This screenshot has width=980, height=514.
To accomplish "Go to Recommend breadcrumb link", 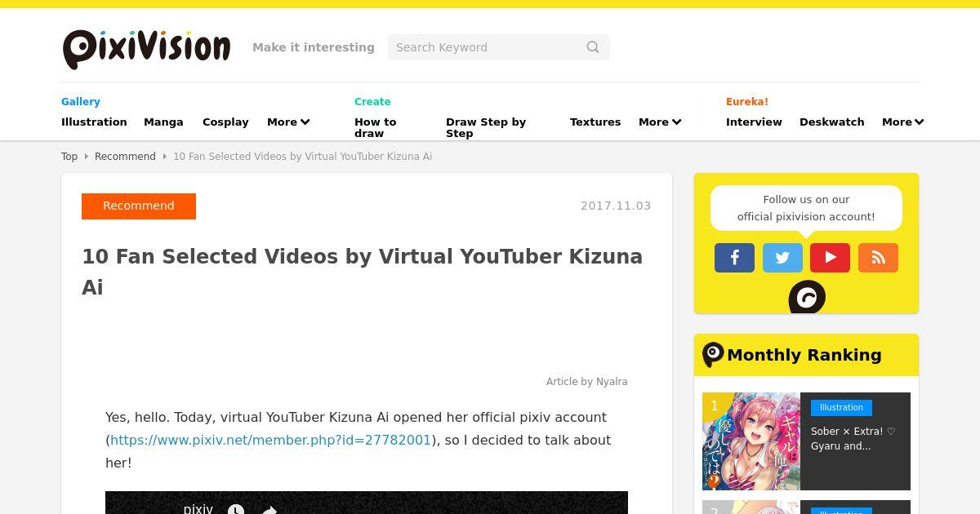I will [x=125, y=156].
